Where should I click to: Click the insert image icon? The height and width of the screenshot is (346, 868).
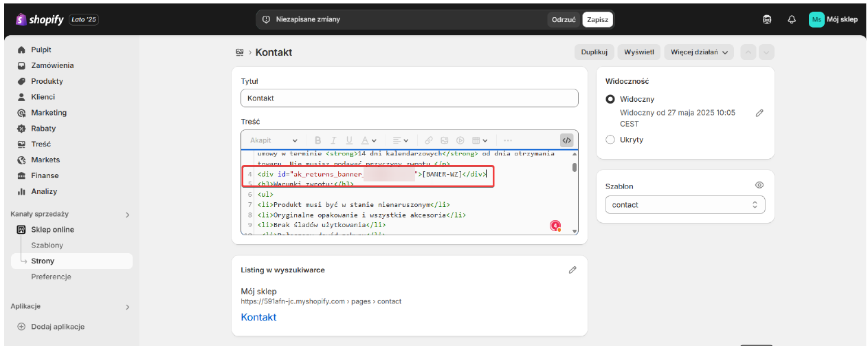point(444,140)
